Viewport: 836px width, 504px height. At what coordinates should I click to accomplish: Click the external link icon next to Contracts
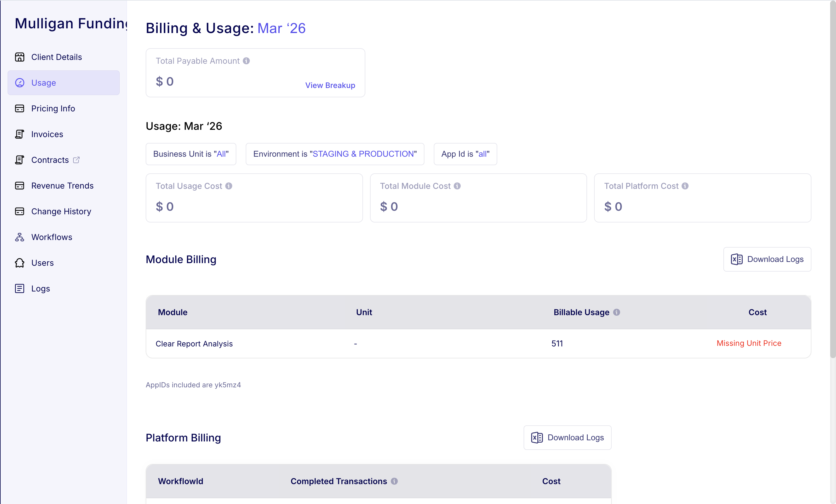point(76,160)
